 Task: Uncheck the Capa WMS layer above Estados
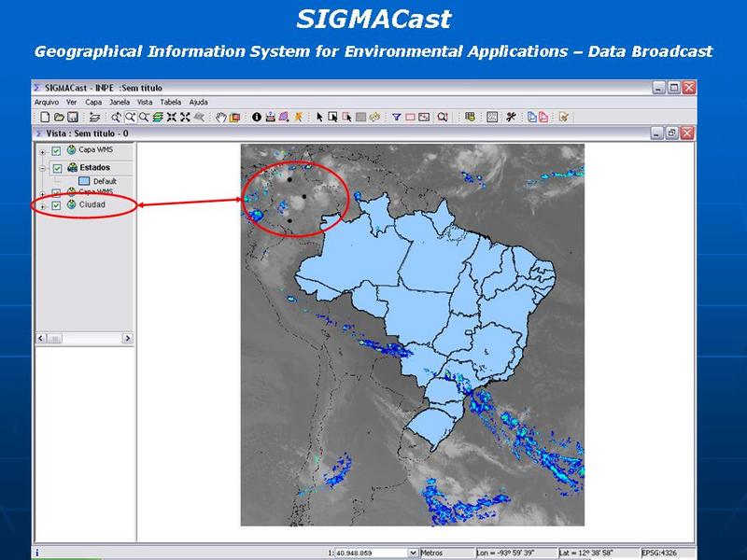pyautogui.click(x=56, y=150)
